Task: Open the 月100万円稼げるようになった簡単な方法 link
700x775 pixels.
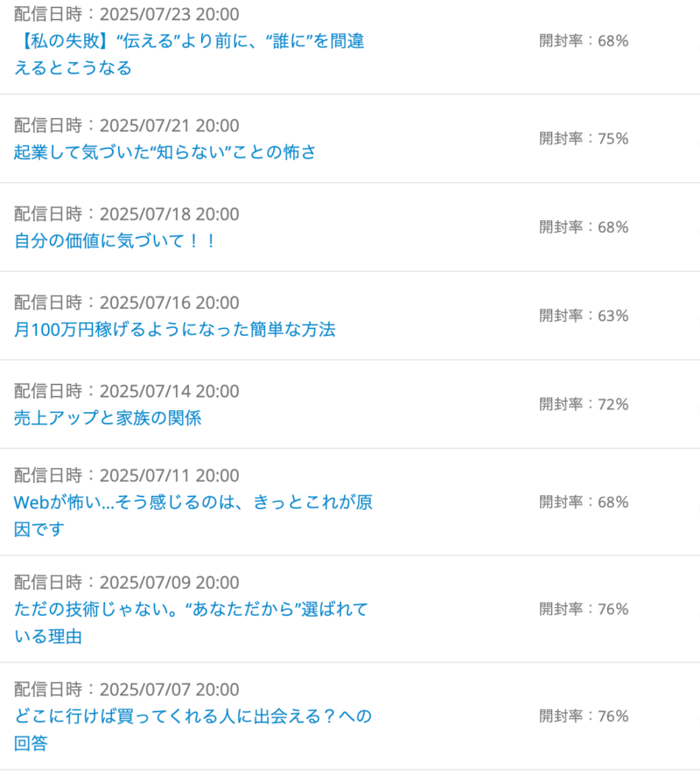Action: pos(174,329)
